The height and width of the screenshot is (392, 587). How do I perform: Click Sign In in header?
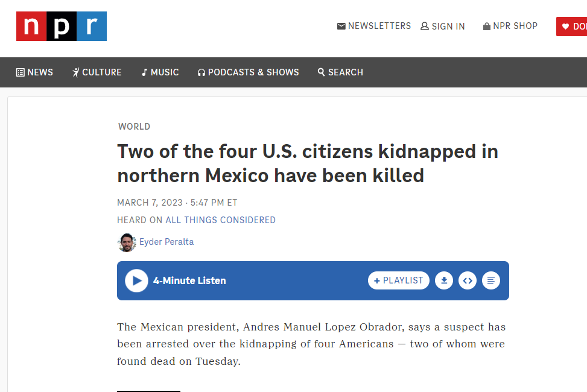point(443,26)
